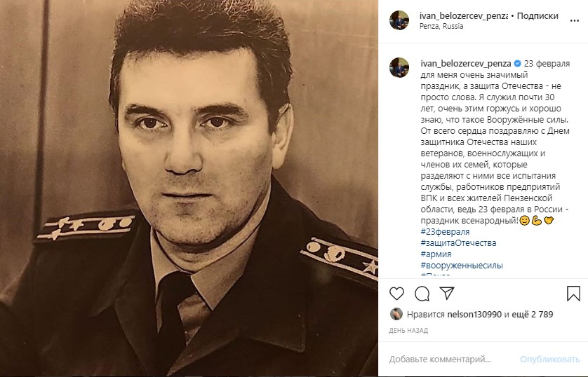588x377 pixels.
Task: Click the Опубликовать post button
Action: point(549,359)
